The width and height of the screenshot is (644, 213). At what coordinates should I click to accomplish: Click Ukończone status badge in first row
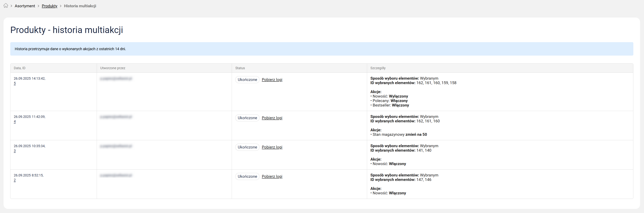click(247, 80)
